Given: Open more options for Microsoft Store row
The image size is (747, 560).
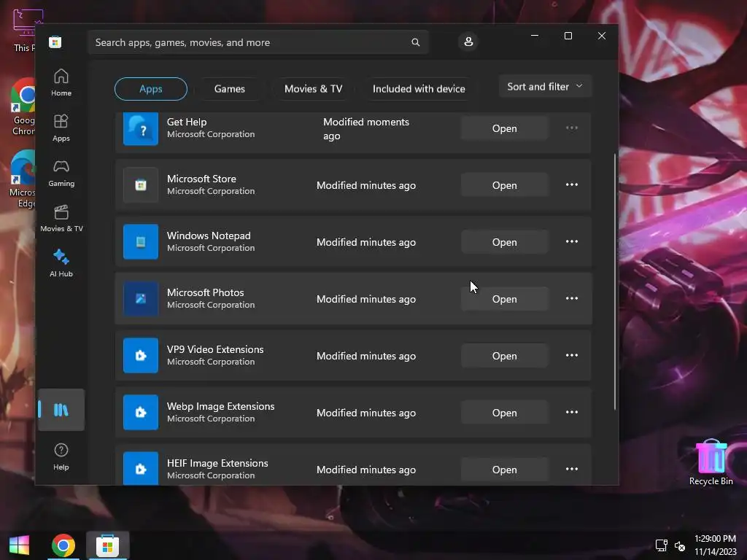Looking at the screenshot, I should pyautogui.click(x=572, y=184).
